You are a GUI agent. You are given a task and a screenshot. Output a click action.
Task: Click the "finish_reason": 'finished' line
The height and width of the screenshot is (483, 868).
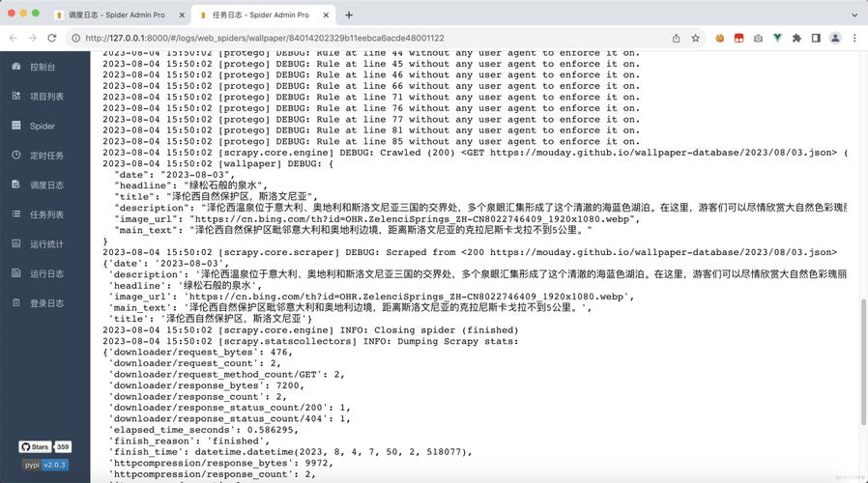click(x=189, y=440)
